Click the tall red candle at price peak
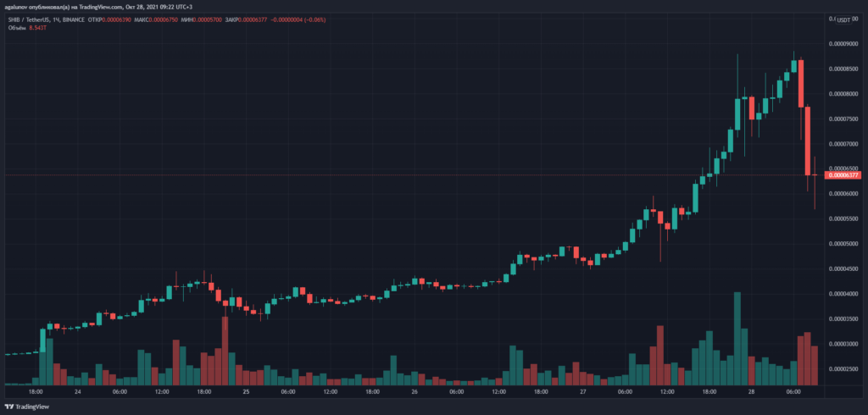Image resolution: width=868 pixels, height=415 pixels. tap(801, 83)
